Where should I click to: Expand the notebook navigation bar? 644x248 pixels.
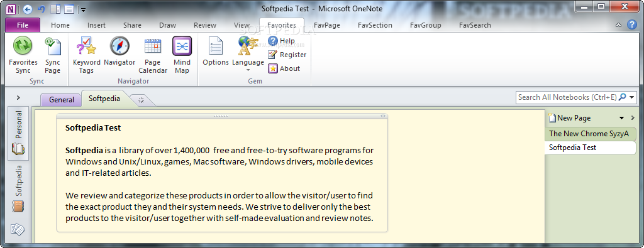(18, 97)
